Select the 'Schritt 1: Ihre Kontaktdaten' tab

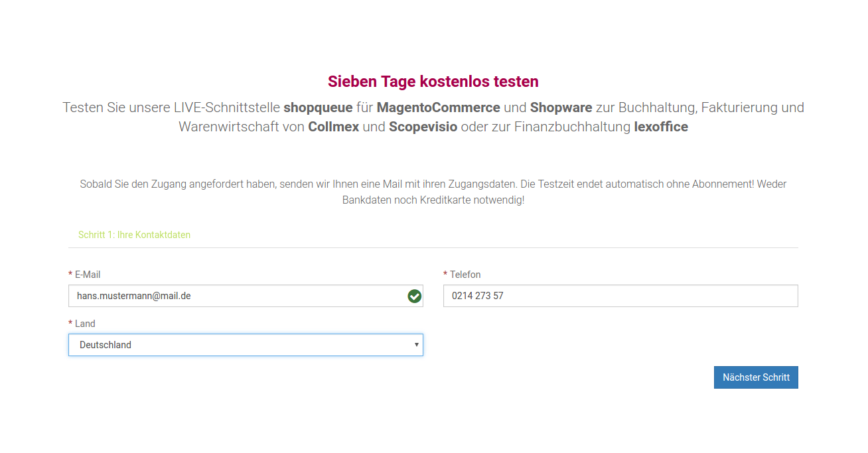(134, 235)
